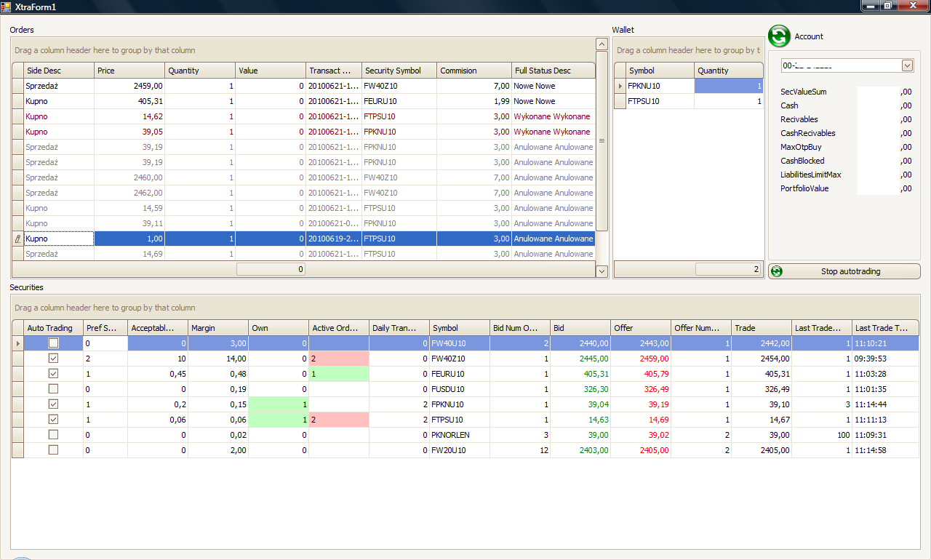Click the green refresh icon beside Account

779,36
